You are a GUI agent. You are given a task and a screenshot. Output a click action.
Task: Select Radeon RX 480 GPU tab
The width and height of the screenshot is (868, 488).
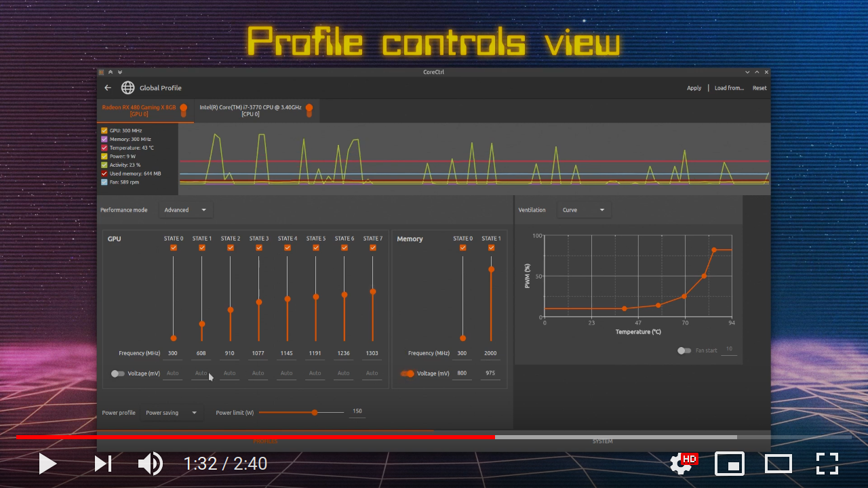point(145,110)
